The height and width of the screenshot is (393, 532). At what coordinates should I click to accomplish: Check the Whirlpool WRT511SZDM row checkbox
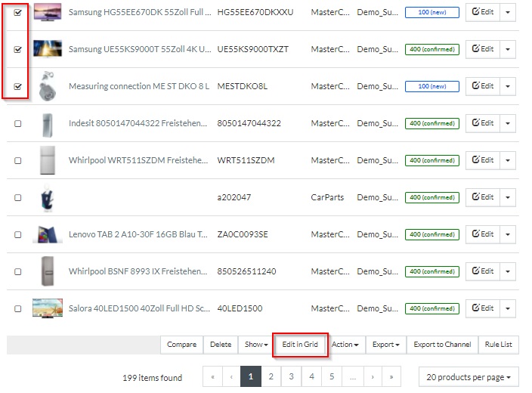[17, 160]
